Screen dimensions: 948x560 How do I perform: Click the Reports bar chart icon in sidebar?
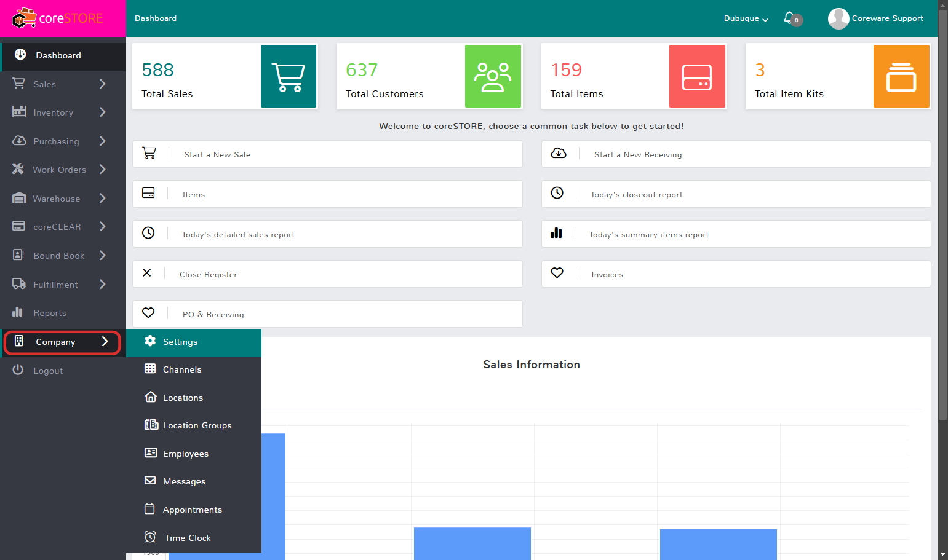tap(18, 312)
